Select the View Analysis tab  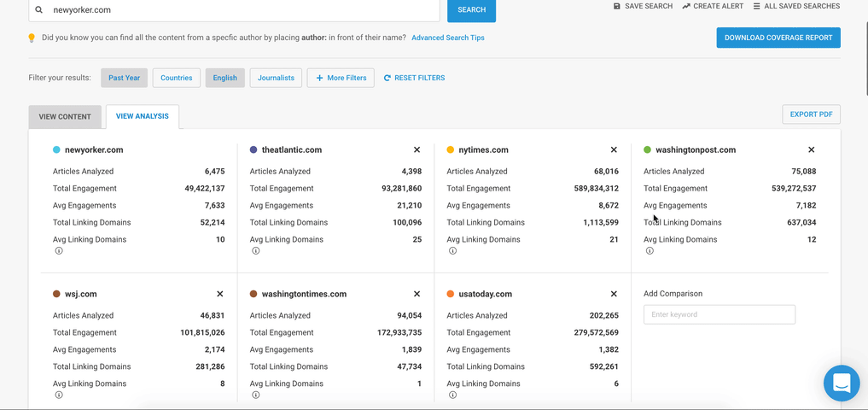coord(143,116)
